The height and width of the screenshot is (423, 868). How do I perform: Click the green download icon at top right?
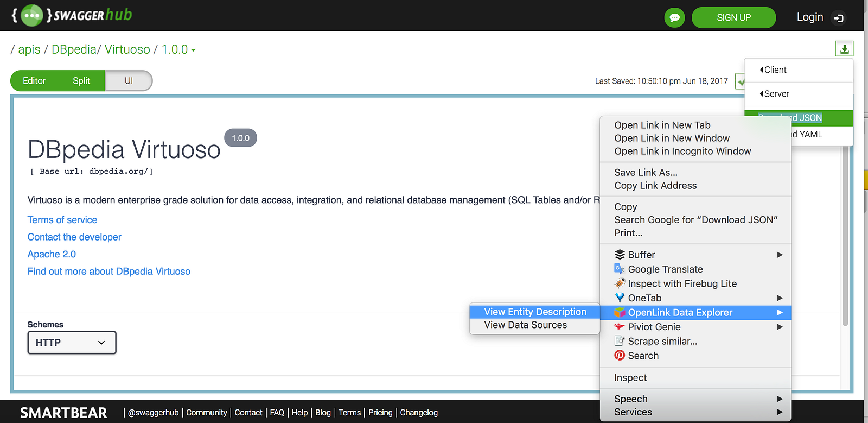click(844, 49)
